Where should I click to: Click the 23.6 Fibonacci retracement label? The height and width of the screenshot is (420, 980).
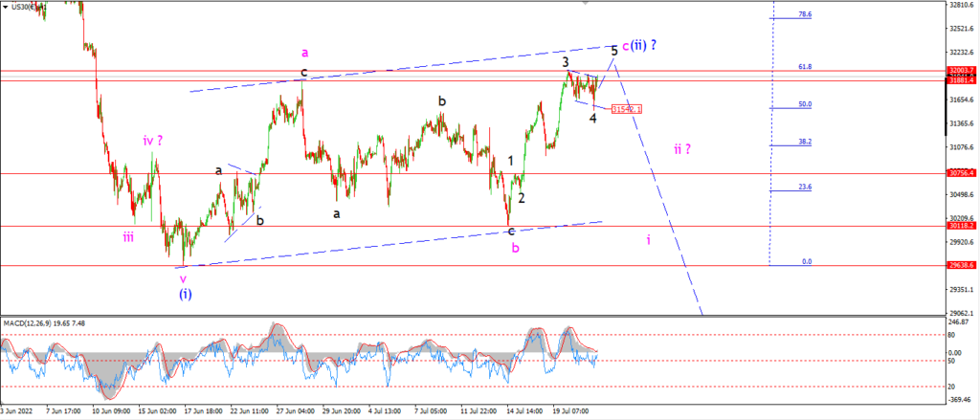pyautogui.click(x=805, y=187)
